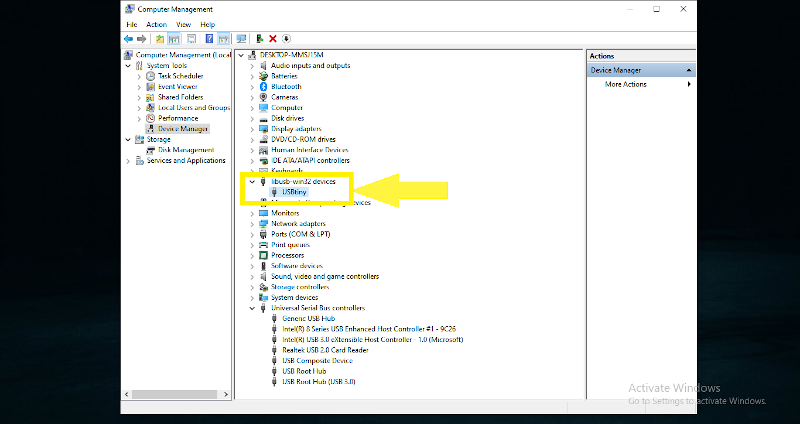Click the Disk Management icon
The width and height of the screenshot is (800, 424).
coord(150,150)
